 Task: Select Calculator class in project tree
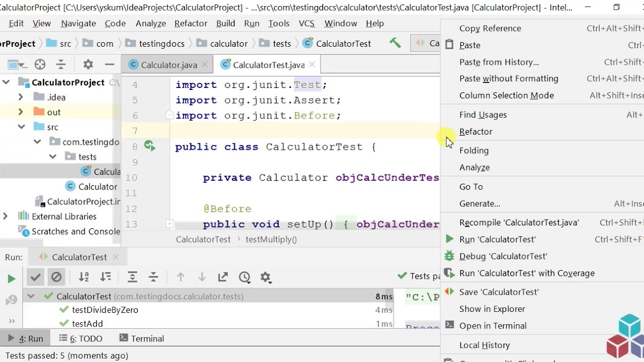92,187
